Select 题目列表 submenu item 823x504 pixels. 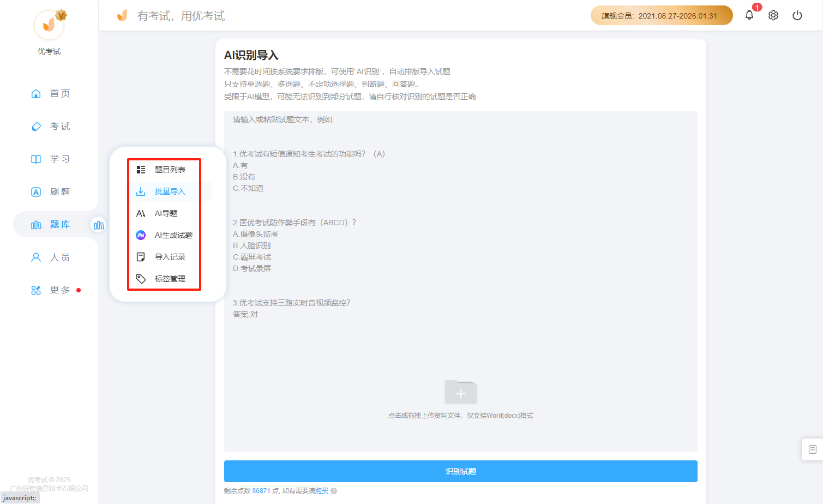170,170
